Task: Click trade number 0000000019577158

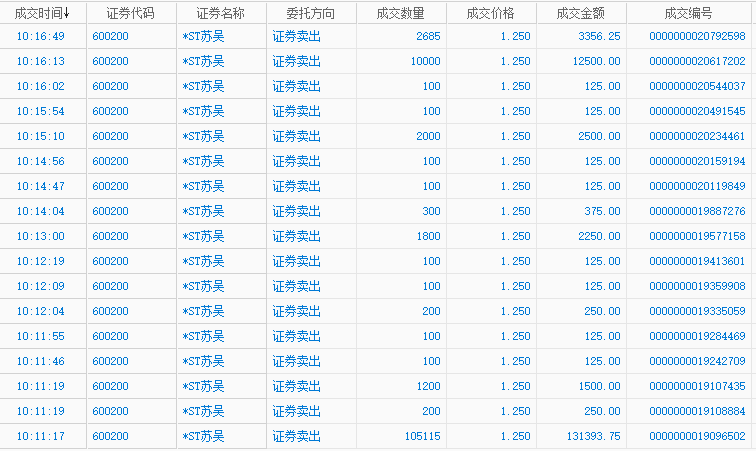Action: pos(697,236)
